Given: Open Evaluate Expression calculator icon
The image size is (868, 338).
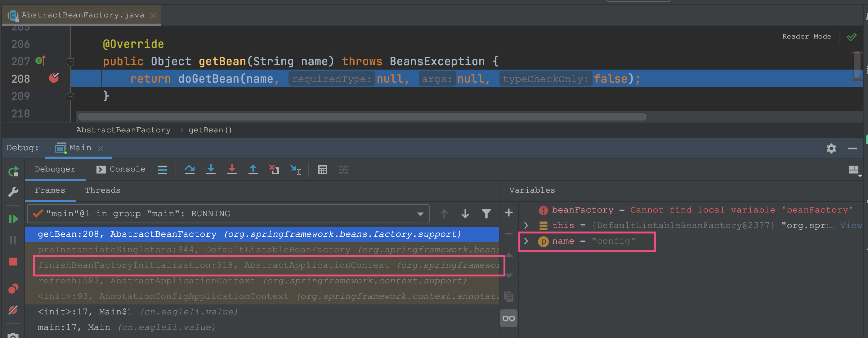Looking at the screenshot, I should pyautogui.click(x=322, y=170).
